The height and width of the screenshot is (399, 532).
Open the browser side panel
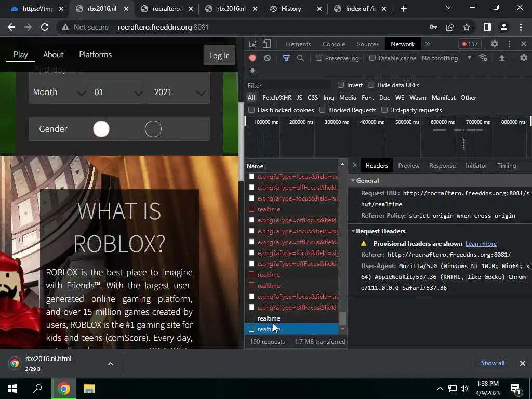[x=487, y=27]
